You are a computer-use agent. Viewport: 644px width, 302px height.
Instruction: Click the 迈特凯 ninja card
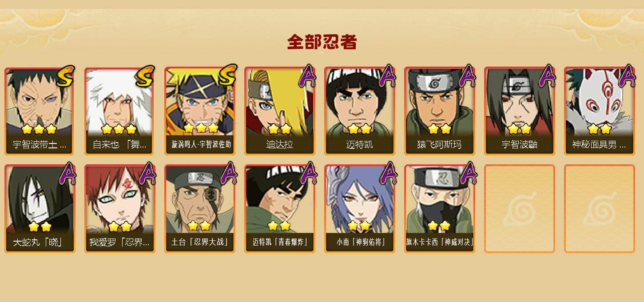coord(360,111)
